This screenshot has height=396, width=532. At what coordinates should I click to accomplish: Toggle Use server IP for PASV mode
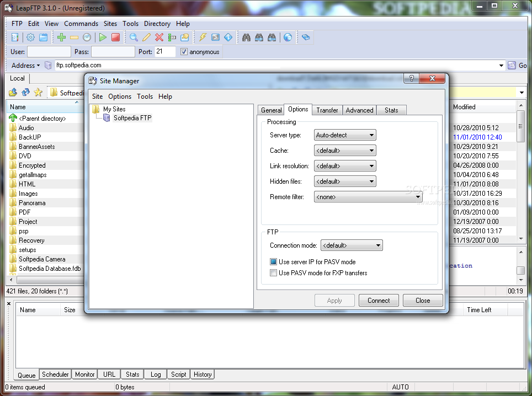(273, 262)
